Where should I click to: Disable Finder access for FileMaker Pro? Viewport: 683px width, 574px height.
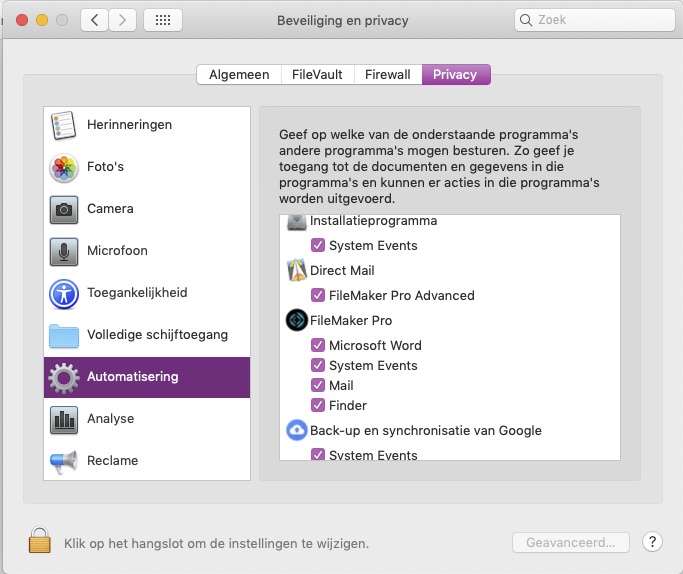click(x=318, y=405)
